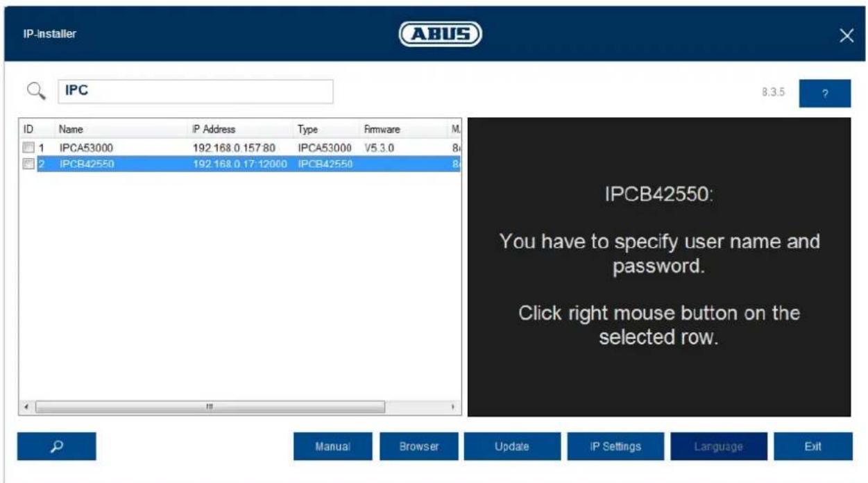Open the Manual button
The width and height of the screenshot is (868, 483).
click(333, 446)
